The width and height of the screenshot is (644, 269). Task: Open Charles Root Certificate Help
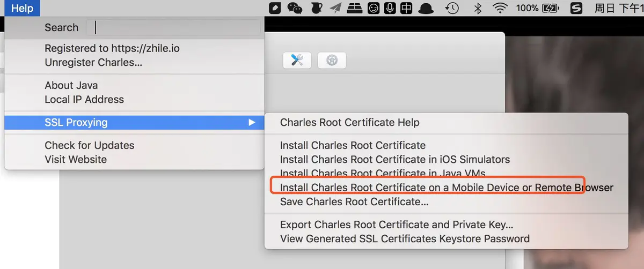click(x=350, y=122)
